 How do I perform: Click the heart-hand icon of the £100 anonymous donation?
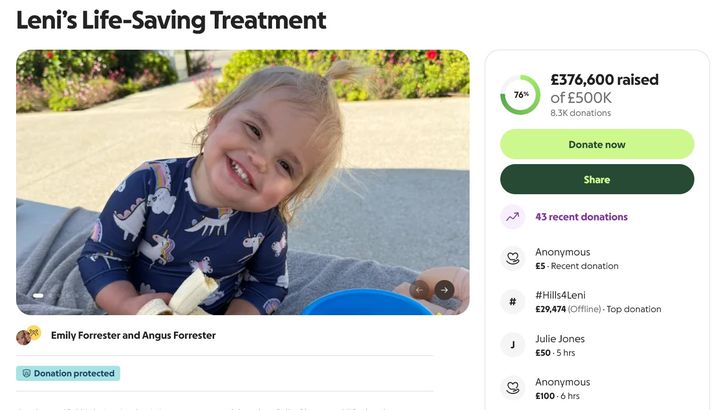click(513, 389)
